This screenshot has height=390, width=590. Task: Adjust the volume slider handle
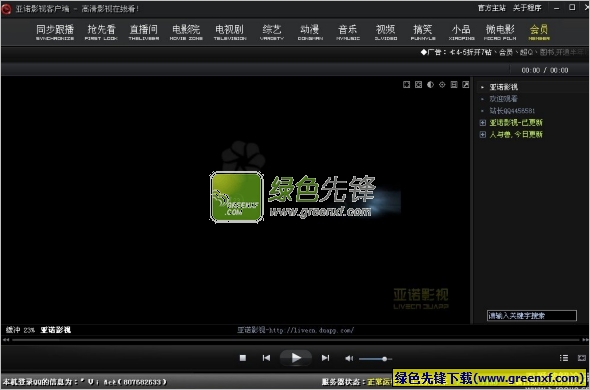coord(384,359)
